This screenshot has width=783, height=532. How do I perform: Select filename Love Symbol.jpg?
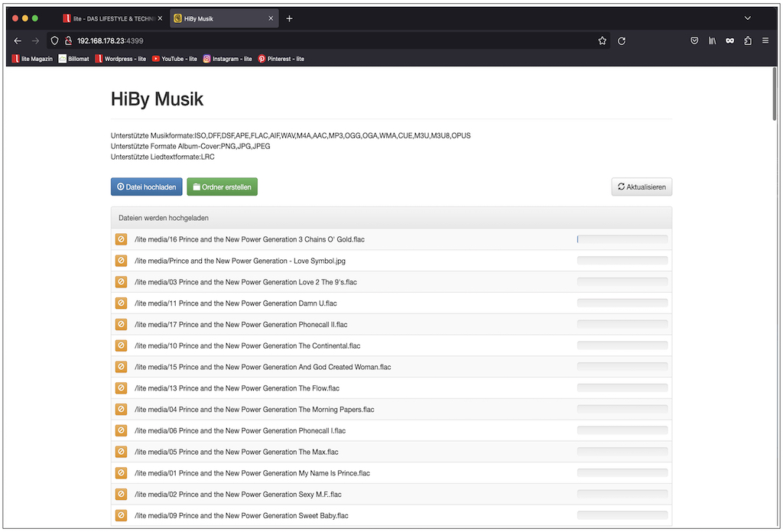(x=239, y=261)
